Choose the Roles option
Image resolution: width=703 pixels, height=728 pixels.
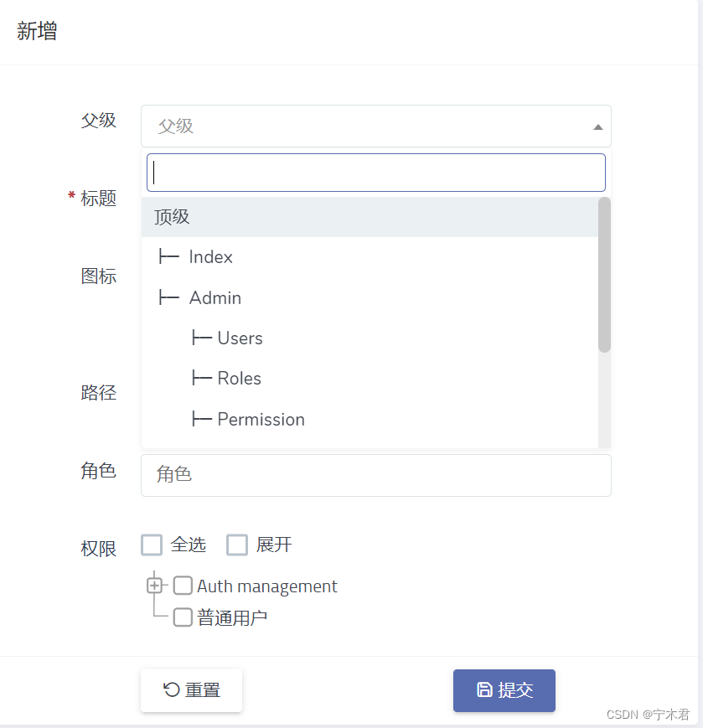coord(239,378)
